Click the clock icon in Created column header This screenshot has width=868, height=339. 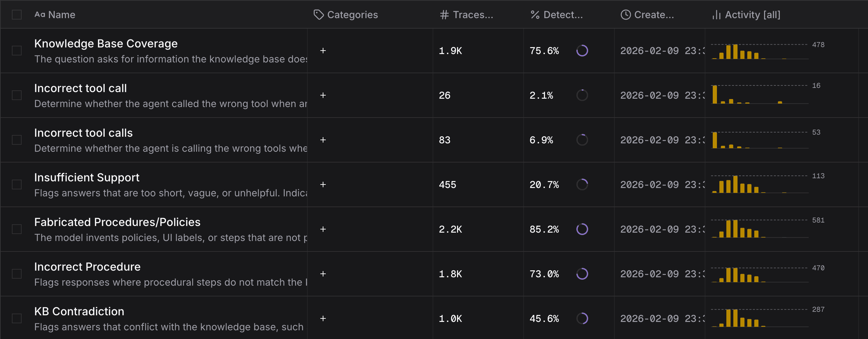click(626, 15)
